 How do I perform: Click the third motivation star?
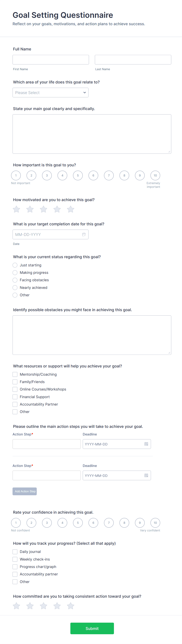(44, 209)
